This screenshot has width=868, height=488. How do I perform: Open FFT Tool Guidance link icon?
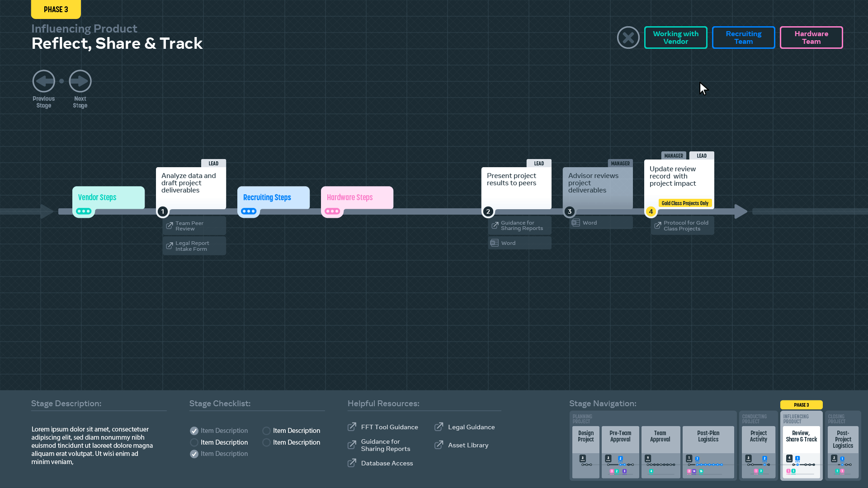(352, 427)
